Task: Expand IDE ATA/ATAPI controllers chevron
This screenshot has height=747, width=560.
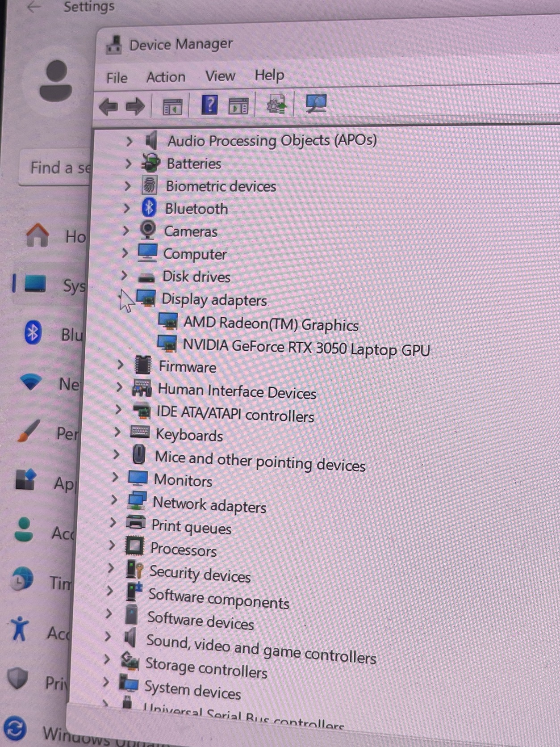Action: point(118,409)
